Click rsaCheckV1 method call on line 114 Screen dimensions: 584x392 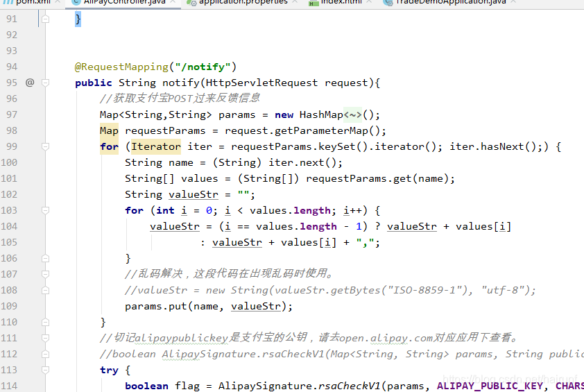tap(350, 386)
